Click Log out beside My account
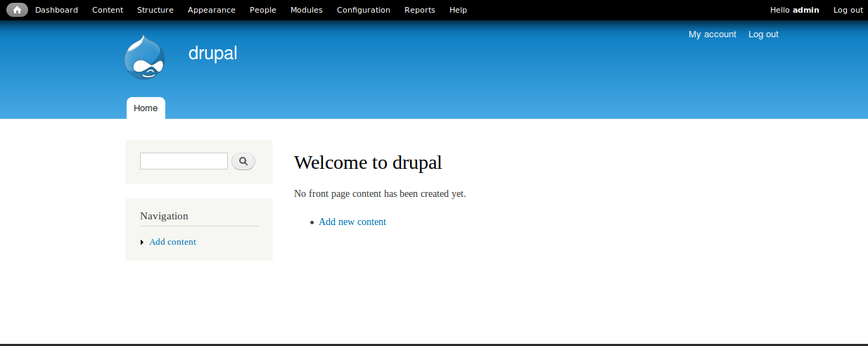 click(763, 34)
